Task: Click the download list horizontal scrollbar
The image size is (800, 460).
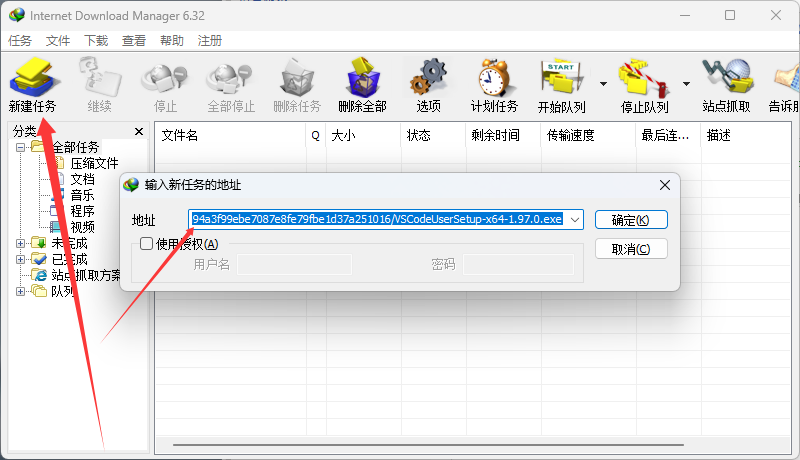Action: [428, 445]
